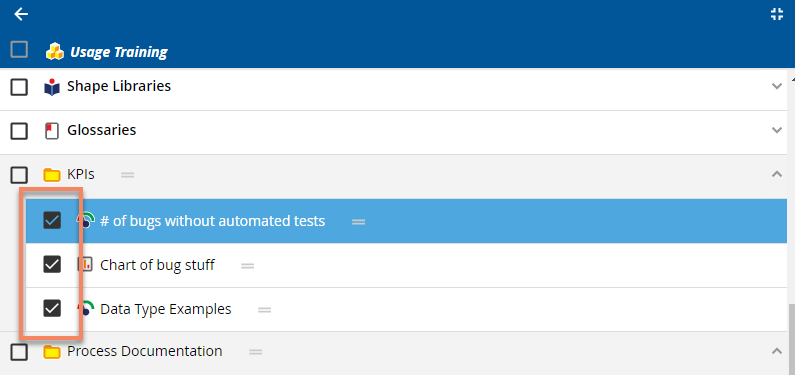Collapse the KPIs folder chevron
The image size is (795, 375).
click(x=777, y=174)
